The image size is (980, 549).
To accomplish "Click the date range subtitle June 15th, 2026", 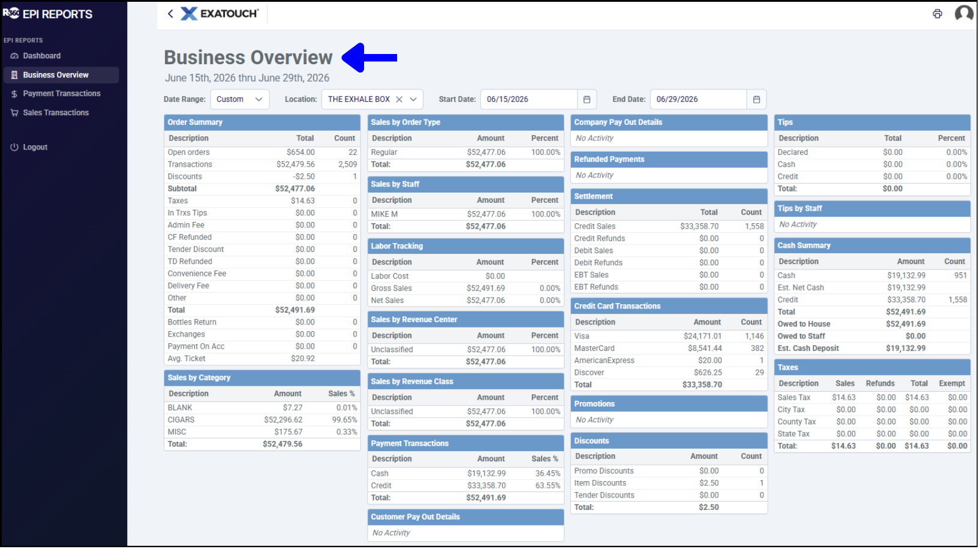I will click(247, 78).
